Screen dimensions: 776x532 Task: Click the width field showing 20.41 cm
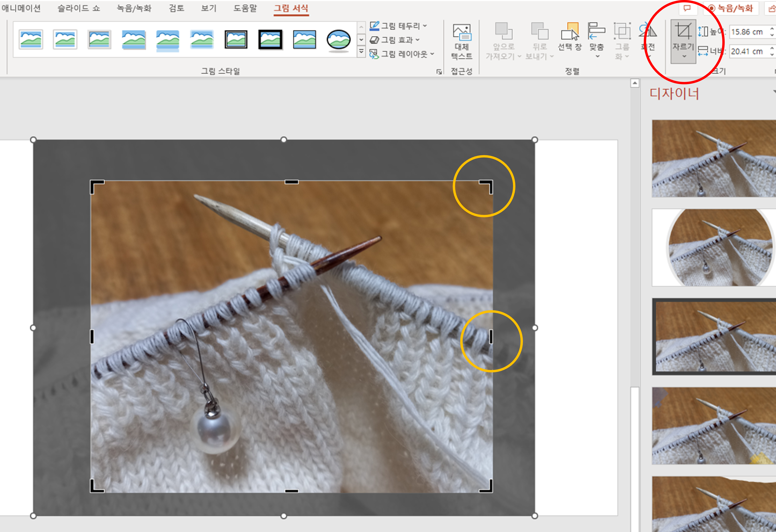(747, 51)
